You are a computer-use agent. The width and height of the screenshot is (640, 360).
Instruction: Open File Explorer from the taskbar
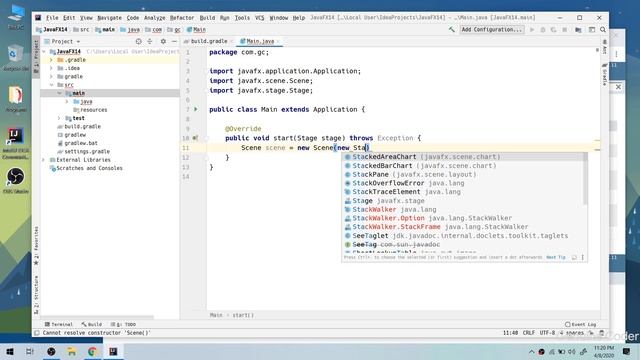tap(72, 351)
